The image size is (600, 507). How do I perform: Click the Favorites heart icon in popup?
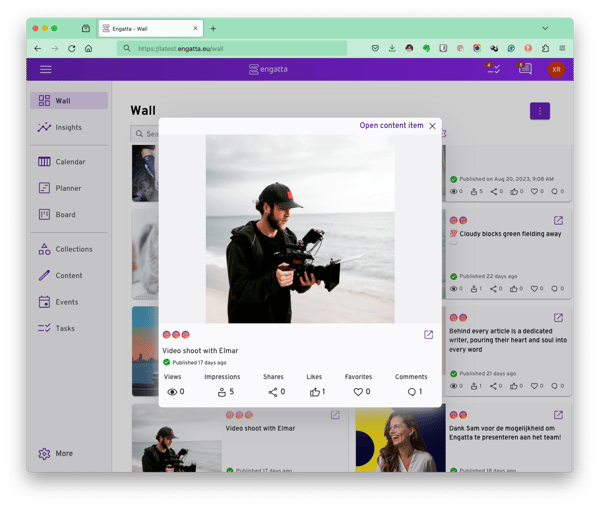(357, 392)
